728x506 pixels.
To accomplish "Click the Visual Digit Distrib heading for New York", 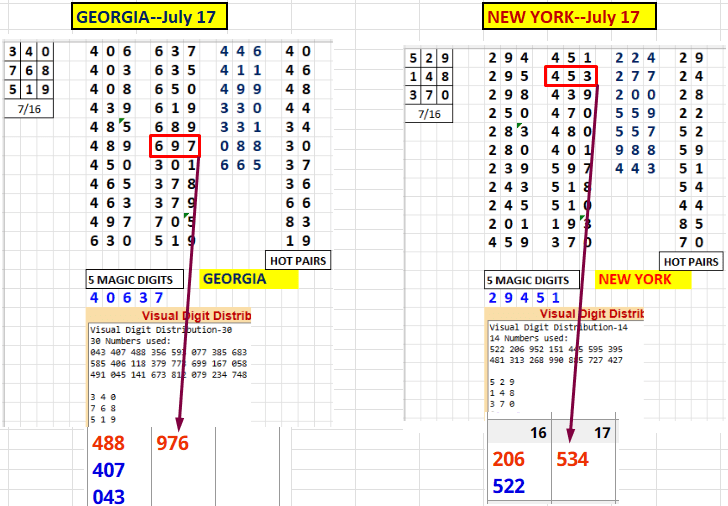I will click(x=582, y=314).
